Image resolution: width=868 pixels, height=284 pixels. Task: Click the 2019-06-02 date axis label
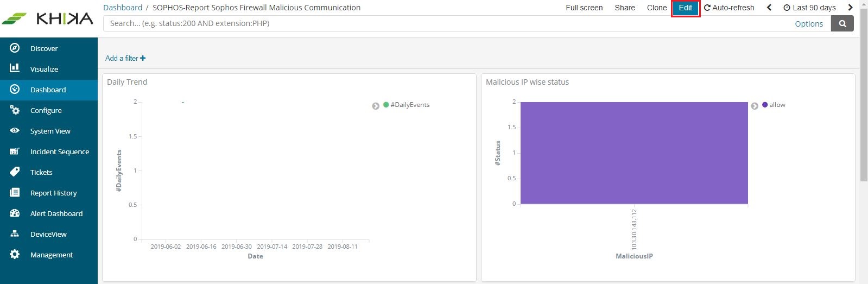(166, 247)
